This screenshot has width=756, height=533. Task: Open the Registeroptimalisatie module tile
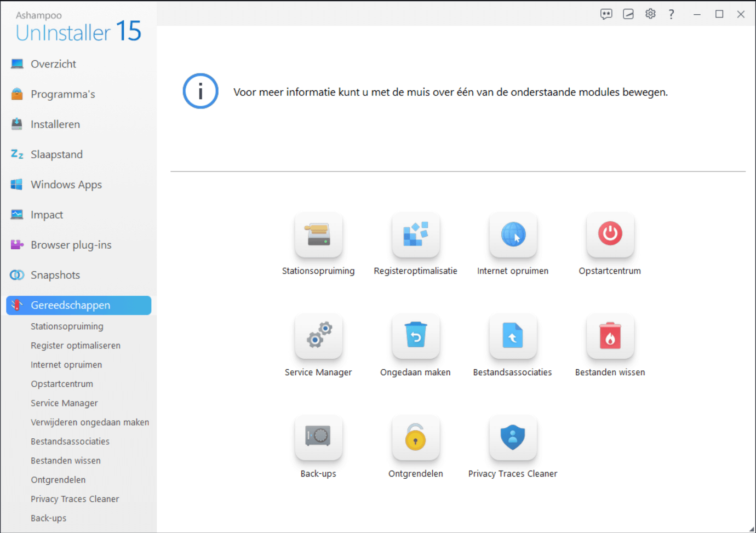(416, 234)
